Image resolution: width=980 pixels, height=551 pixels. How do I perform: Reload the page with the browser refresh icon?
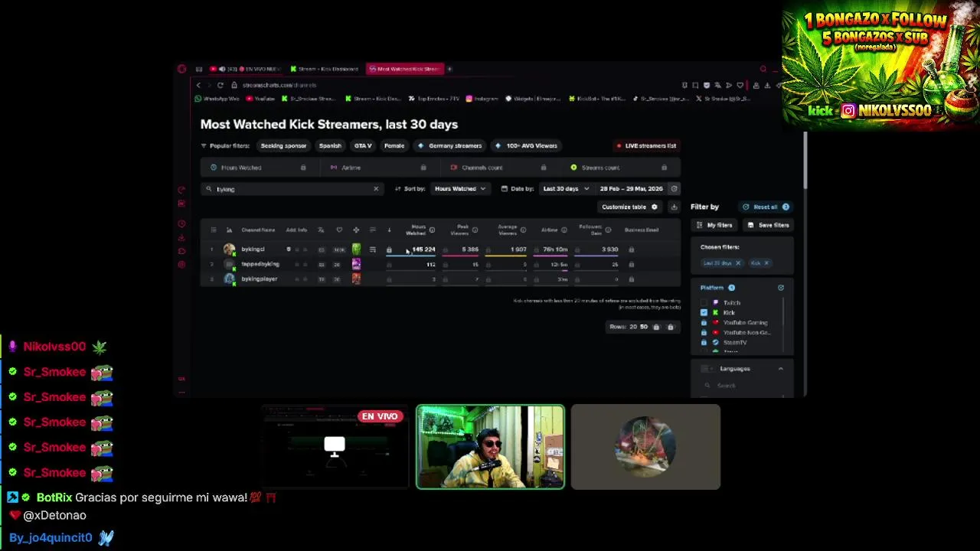[x=220, y=85]
